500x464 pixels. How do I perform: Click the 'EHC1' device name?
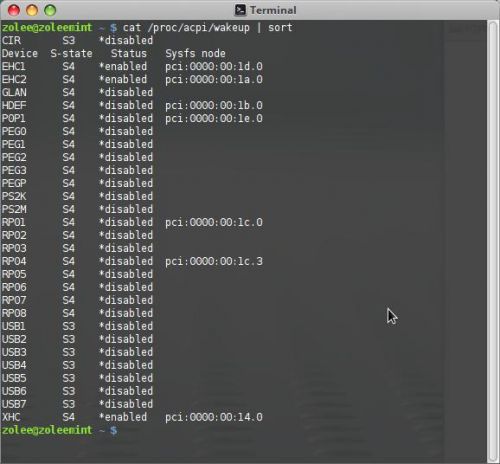pos(14,66)
